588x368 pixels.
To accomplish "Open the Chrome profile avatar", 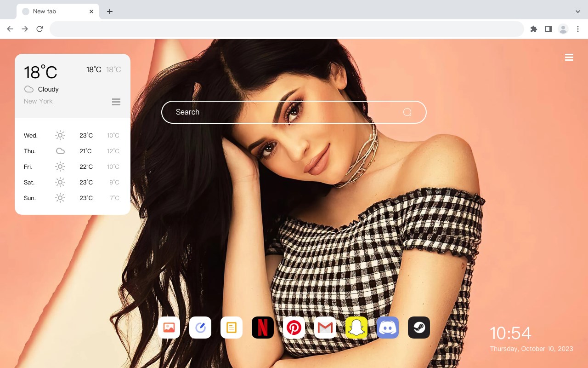I will [563, 29].
